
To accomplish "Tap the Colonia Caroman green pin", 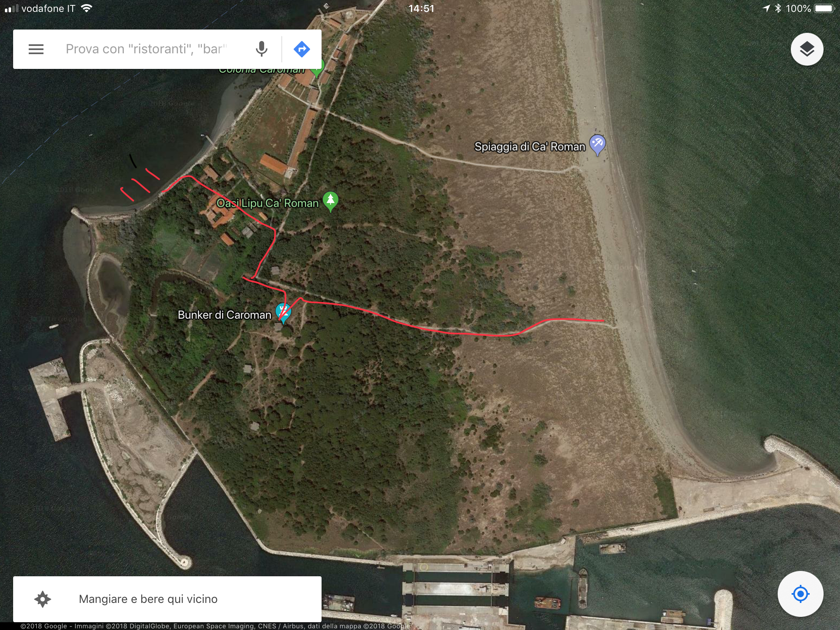I will pyautogui.click(x=317, y=69).
